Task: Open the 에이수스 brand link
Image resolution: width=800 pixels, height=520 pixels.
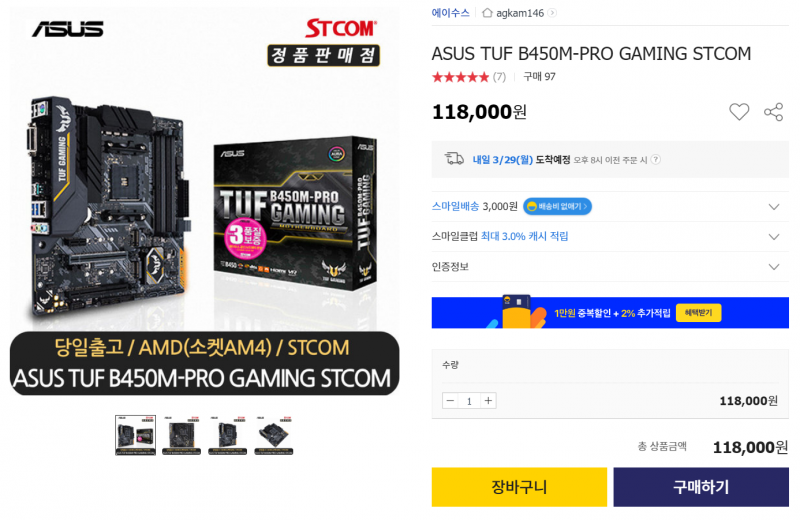Action: (x=451, y=13)
